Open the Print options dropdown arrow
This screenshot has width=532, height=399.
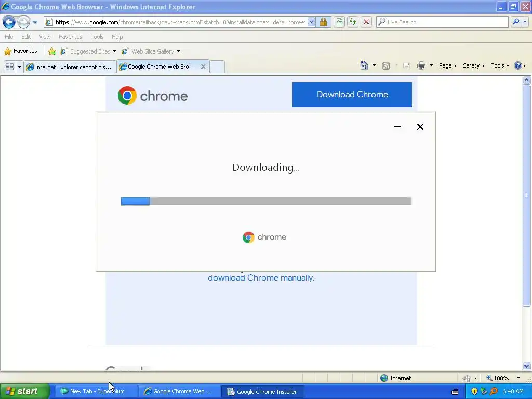431,65
